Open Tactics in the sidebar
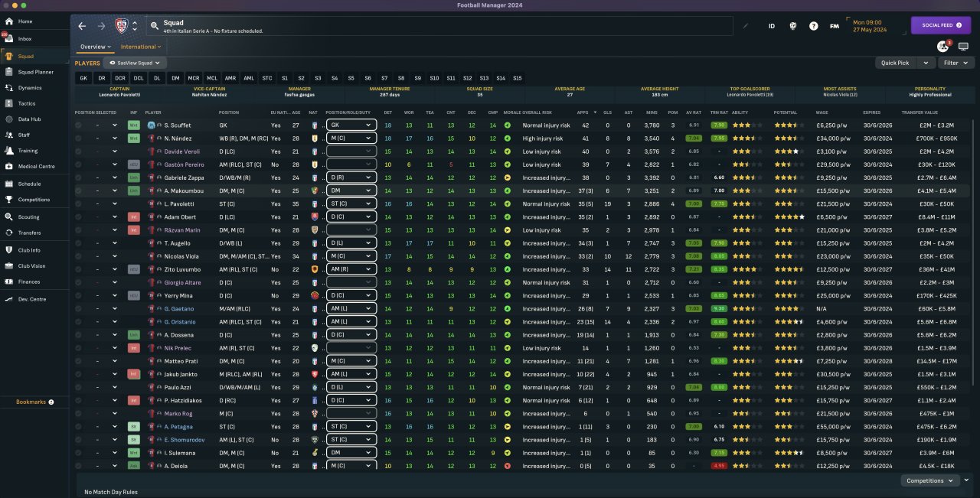The image size is (980, 498). tap(35, 103)
